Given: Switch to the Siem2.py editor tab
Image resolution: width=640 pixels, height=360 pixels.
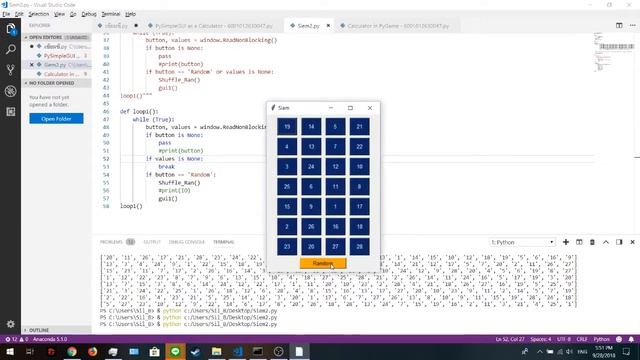Looking at the screenshot, I should (x=308, y=25).
